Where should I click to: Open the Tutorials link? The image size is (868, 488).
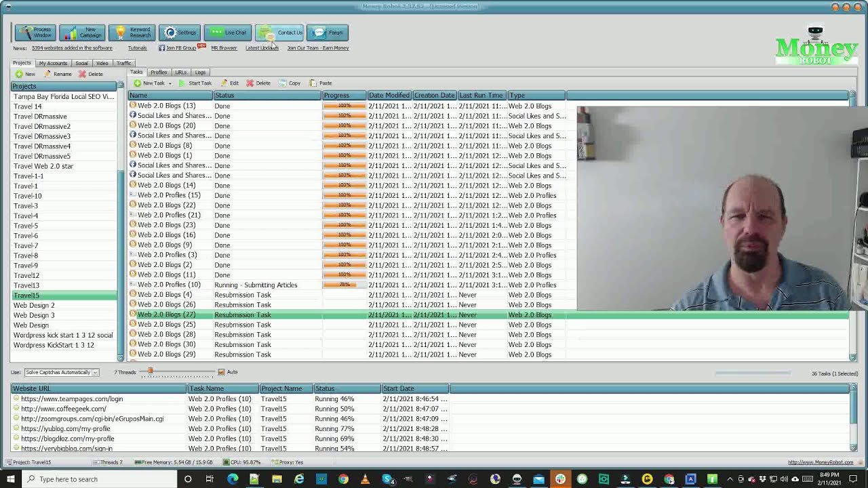coord(137,48)
